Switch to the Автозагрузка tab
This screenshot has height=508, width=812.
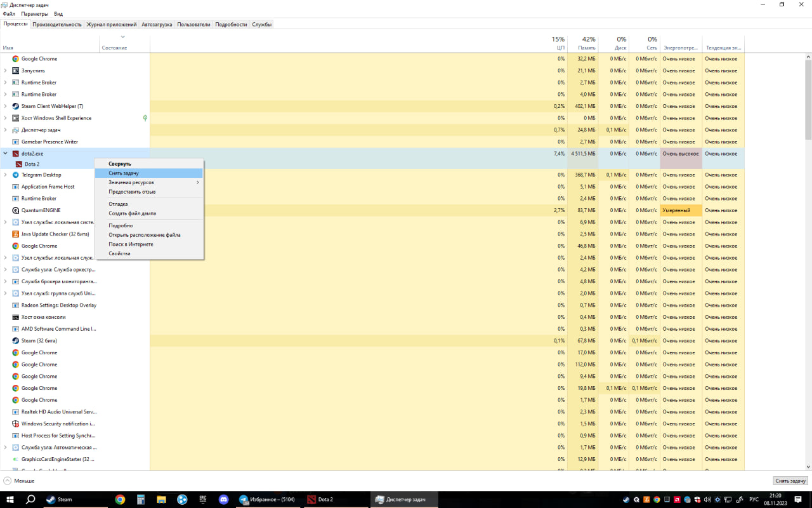tap(157, 24)
